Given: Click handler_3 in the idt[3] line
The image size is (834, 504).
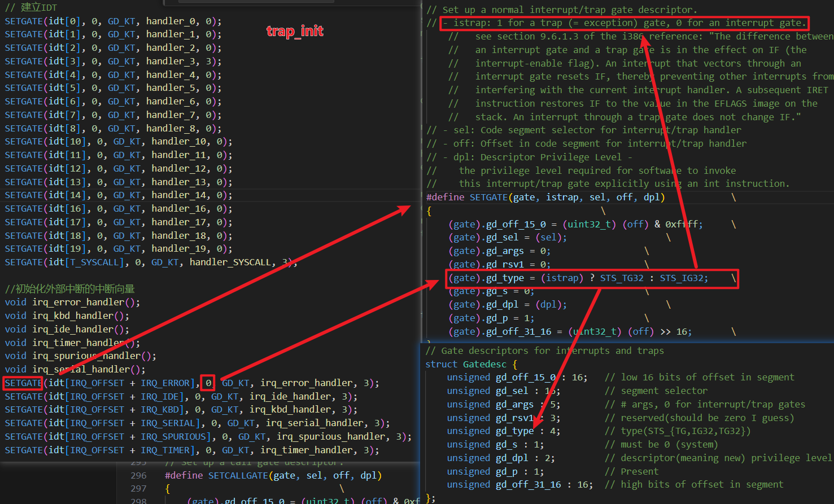Looking at the screenshot, I should pyautogui.click(x=170, y=61).
